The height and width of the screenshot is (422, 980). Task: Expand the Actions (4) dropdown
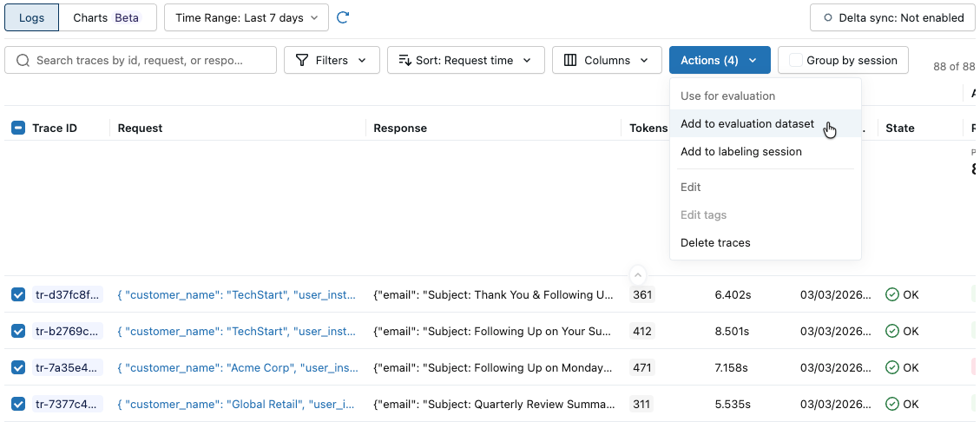(720, 61)
